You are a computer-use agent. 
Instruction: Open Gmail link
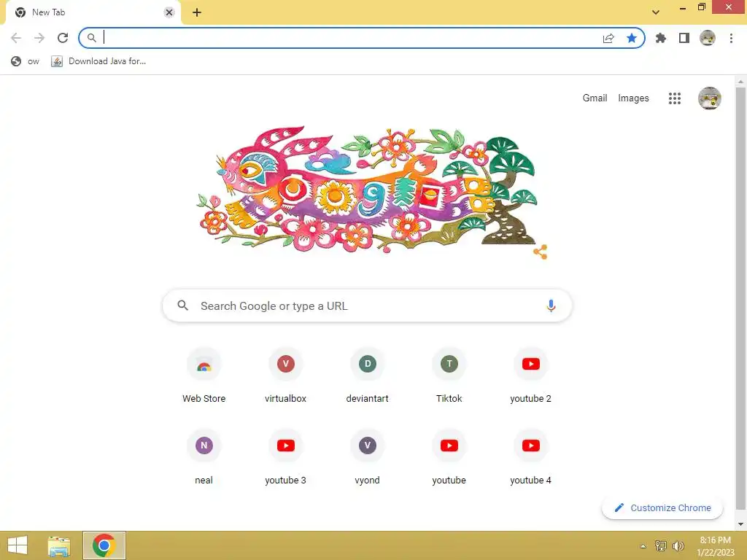coord(595,98)
